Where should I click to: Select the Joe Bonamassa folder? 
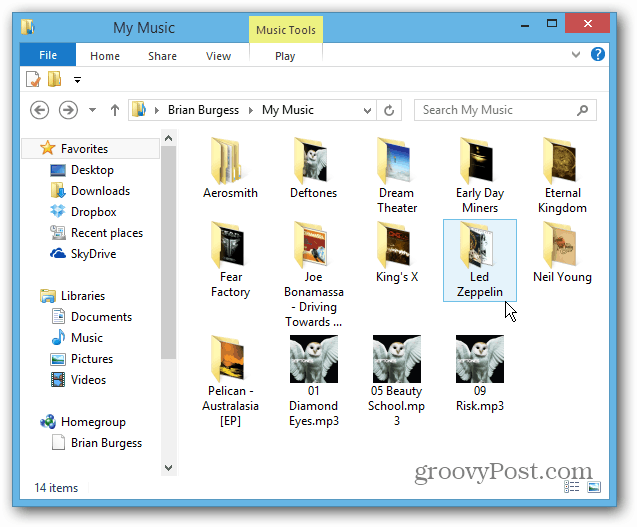(x=313, y=275)
